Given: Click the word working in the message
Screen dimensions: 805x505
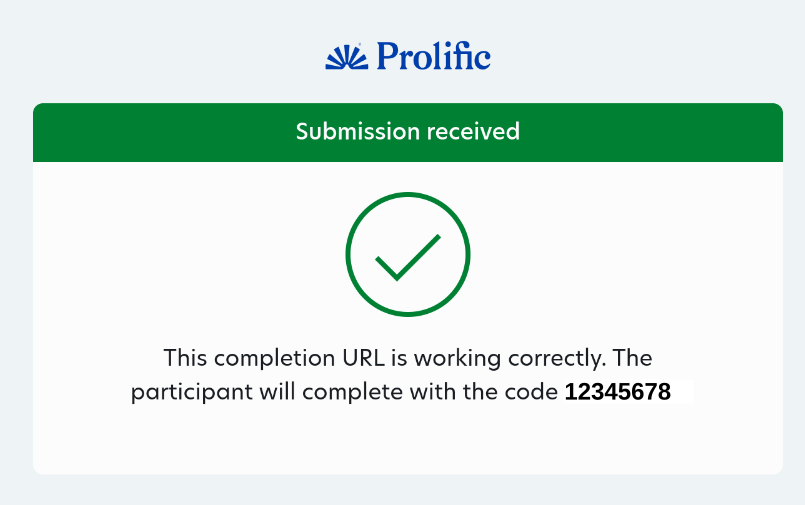Looking at the screenshot, I should [x=457, y=359].
